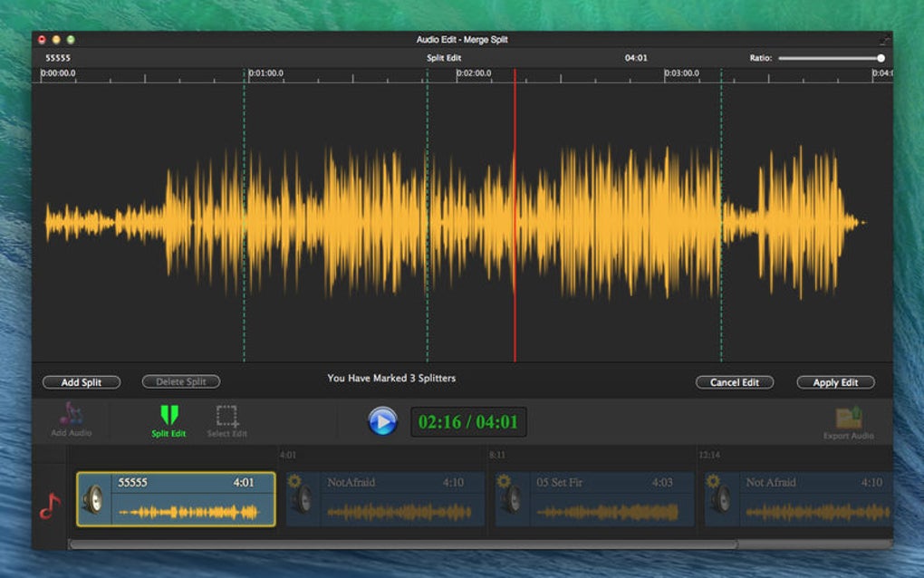Click the Delete Split button
This screenshot has width=924, height=578.
pos(179,381)
